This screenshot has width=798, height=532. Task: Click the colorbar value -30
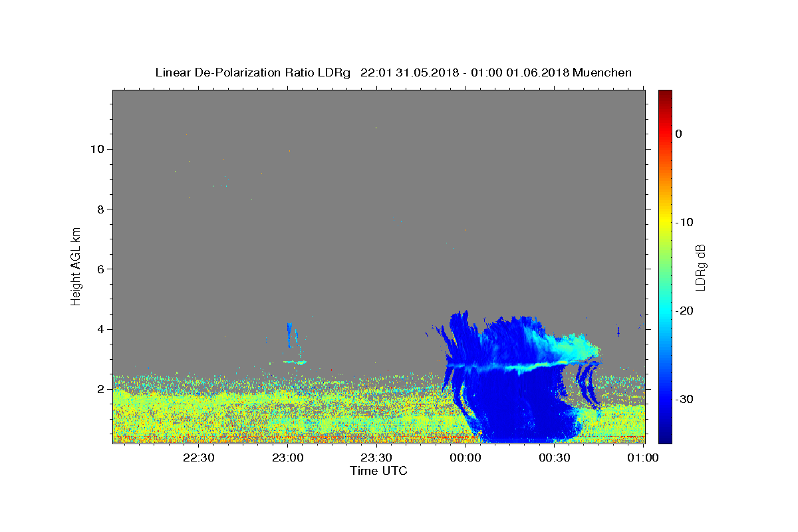pyautogui.click(x=684, y=399)
